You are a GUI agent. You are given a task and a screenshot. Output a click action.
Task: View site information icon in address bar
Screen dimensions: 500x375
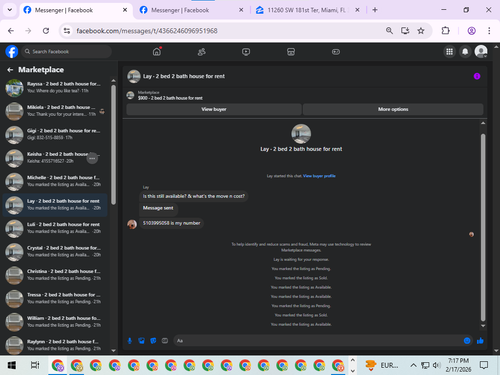67,31
